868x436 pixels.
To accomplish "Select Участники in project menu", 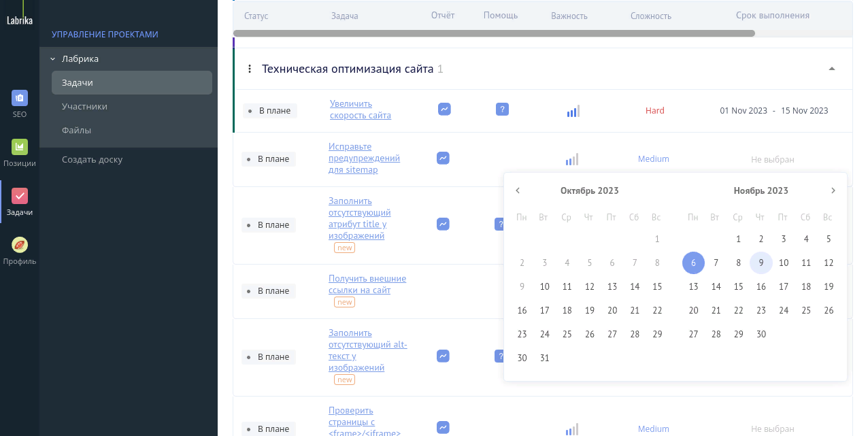I will tap(84, 106).
